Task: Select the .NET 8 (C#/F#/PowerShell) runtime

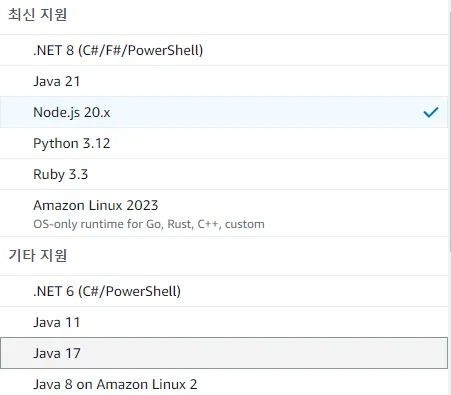Action: point(224,50)
